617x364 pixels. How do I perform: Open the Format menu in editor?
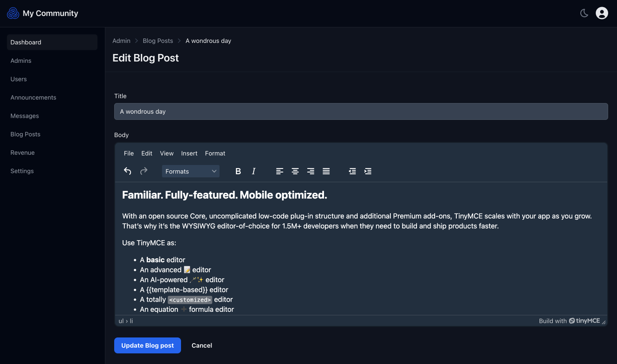[215, 153]
